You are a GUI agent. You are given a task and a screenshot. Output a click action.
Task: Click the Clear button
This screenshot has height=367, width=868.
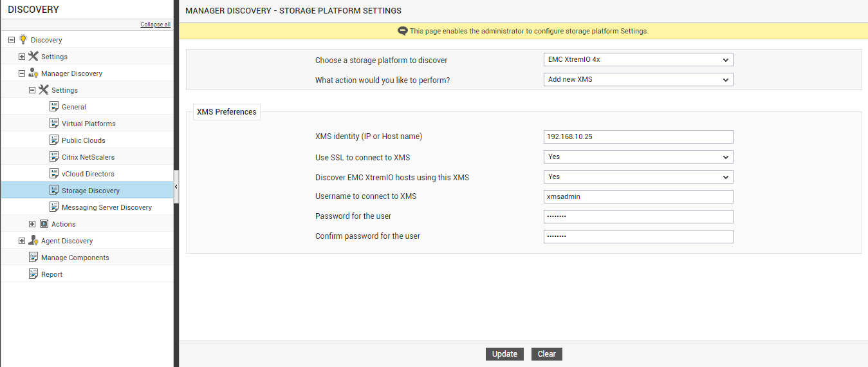(x=547, y=354)
